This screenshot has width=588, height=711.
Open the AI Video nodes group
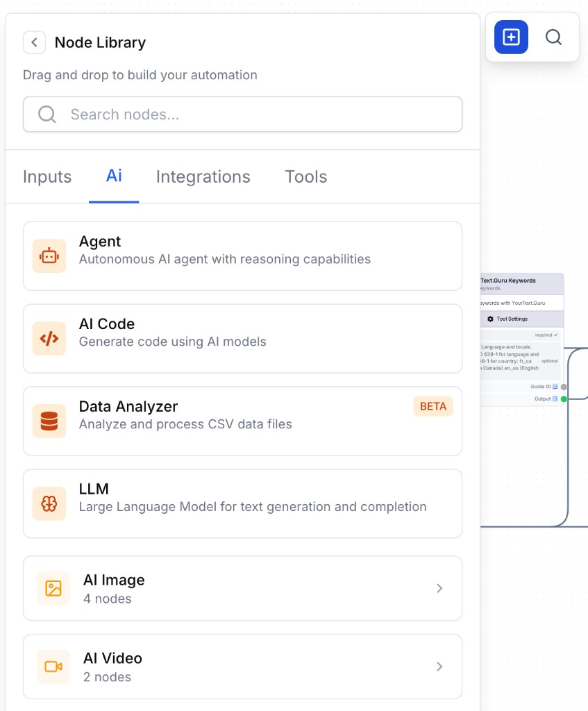pos(242,667)
